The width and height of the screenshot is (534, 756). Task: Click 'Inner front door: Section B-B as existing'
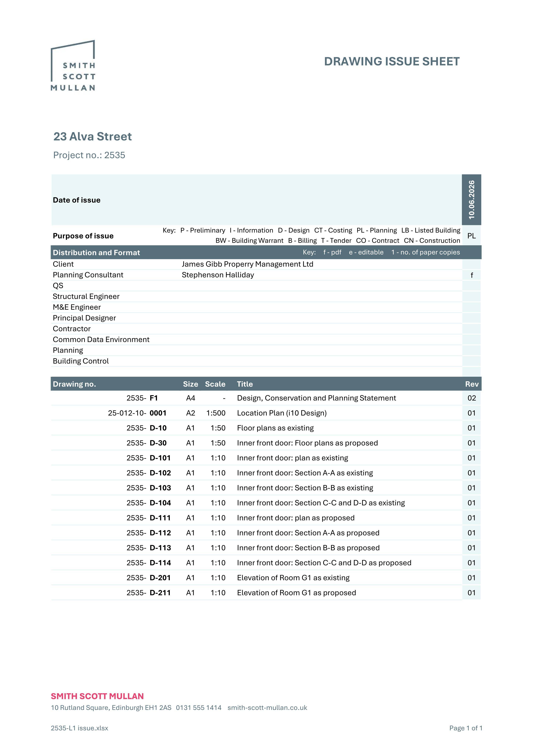tap(305, 488)
